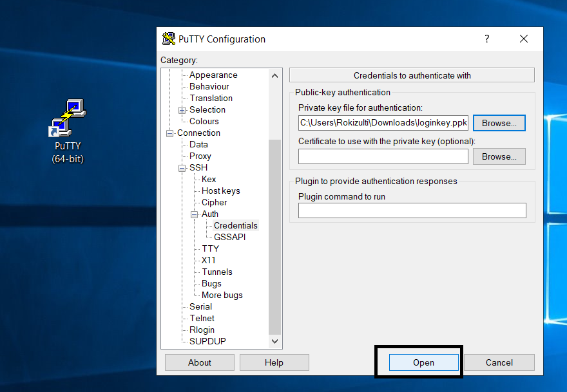
Task: Select Appearance in the category tree
Action: (213, 75)
